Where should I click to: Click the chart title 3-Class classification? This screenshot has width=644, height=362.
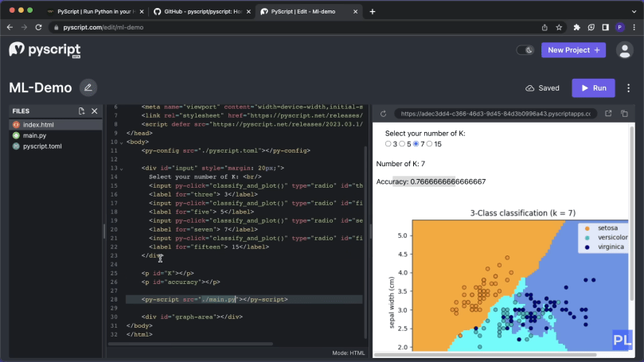pyautogui.click(x=523, y=212)
